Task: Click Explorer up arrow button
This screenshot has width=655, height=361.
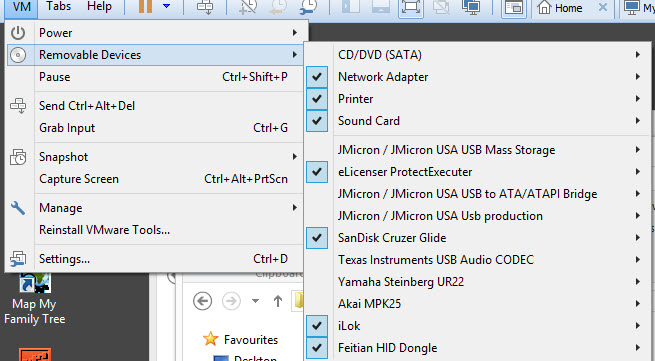Action: pyautogui.click(x=278, y=301)
